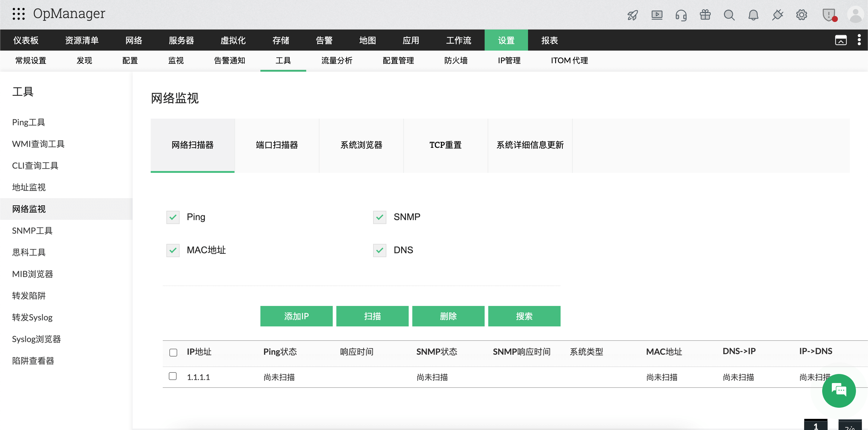Uncheck the MAC地址 checkbox
Viewport: 868px width, 430px height.
(173, 250)
